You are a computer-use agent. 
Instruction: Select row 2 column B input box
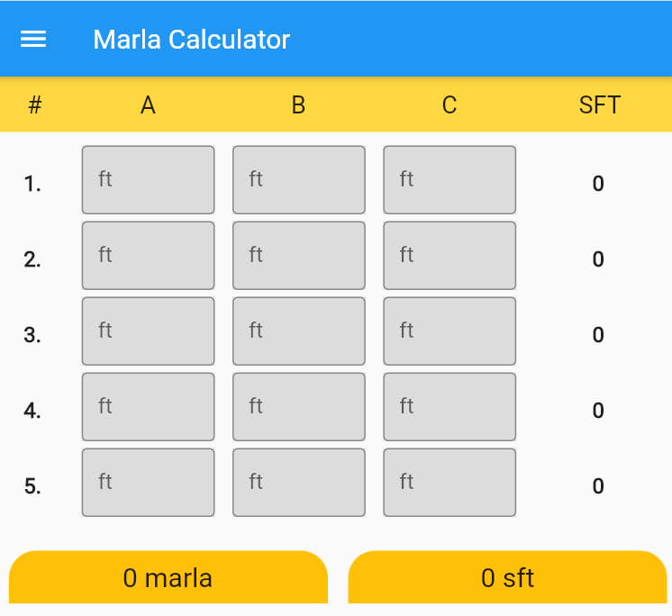299,255
